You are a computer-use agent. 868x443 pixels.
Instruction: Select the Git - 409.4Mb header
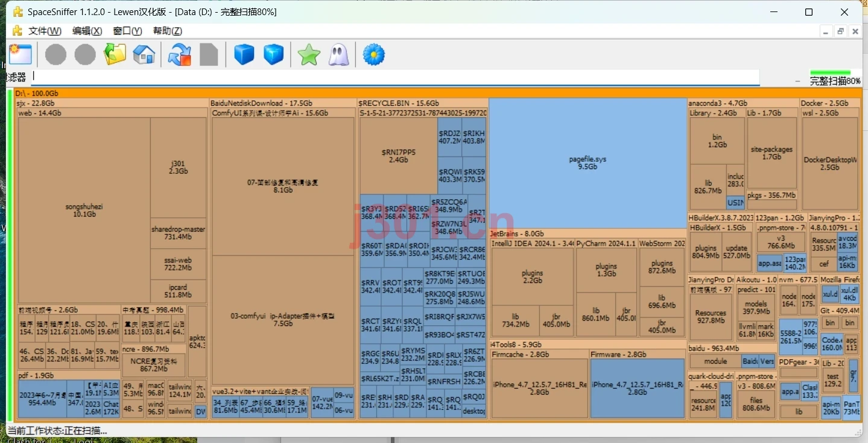[x=840, y=311]
